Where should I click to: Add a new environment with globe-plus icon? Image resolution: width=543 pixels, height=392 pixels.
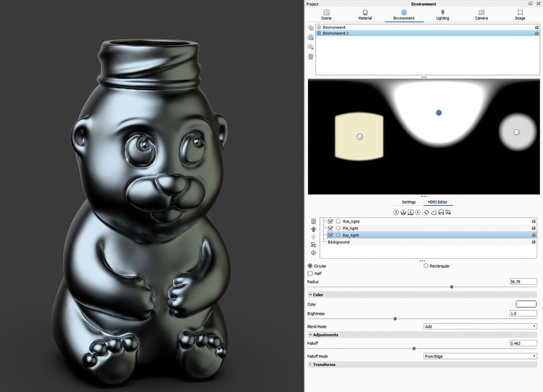tap(310, 37)
